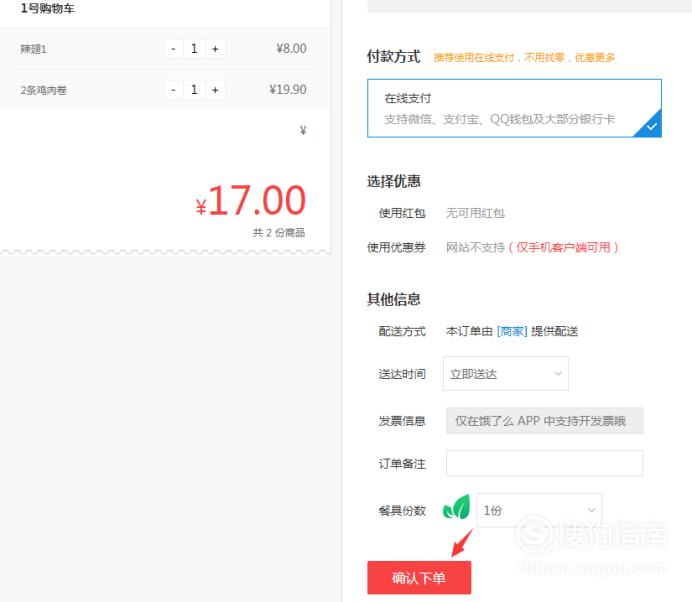
Task: Click 选择优惠 section heading
Action: [394, 181]
